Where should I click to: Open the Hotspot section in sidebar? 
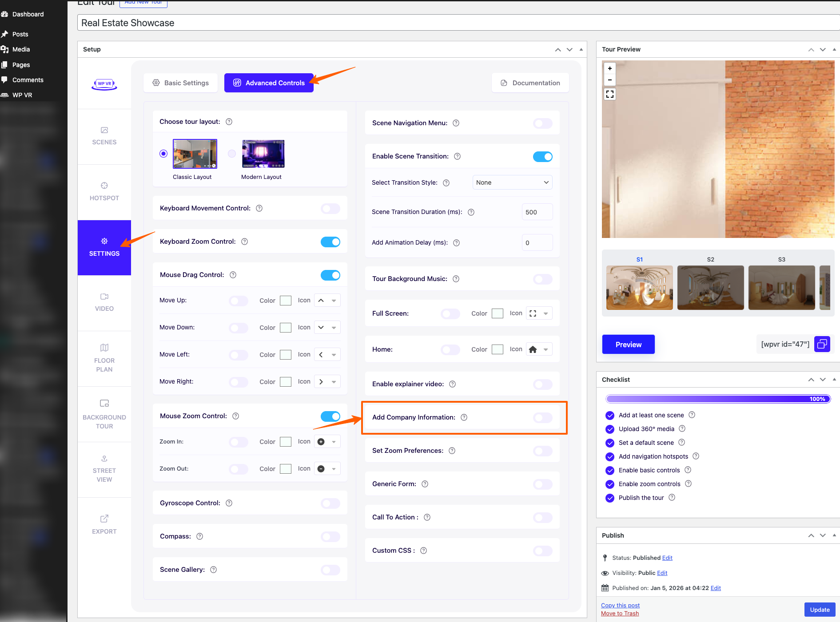[104, 191]
